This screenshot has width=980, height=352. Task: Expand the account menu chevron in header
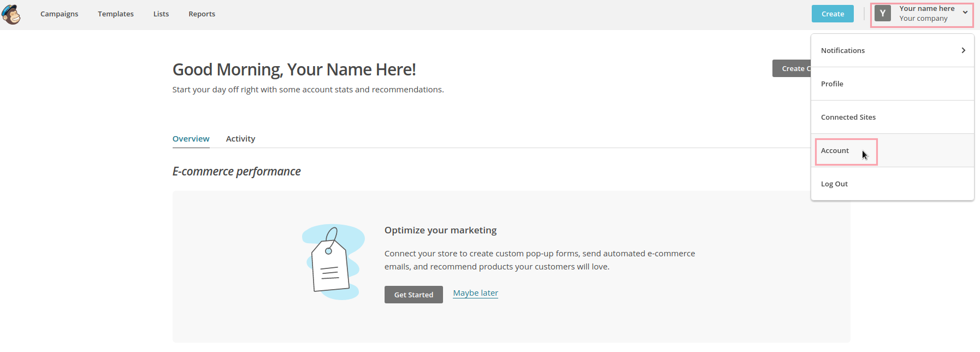(965, 12)
